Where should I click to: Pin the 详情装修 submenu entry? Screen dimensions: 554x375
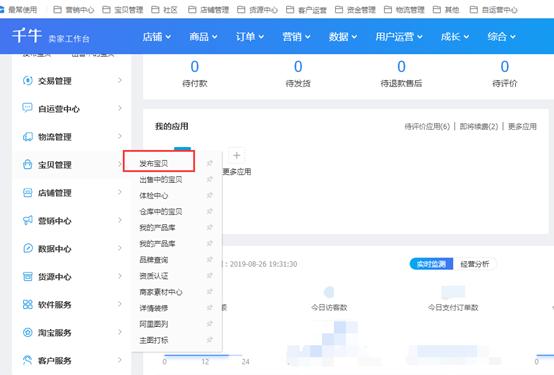[210, 307]
